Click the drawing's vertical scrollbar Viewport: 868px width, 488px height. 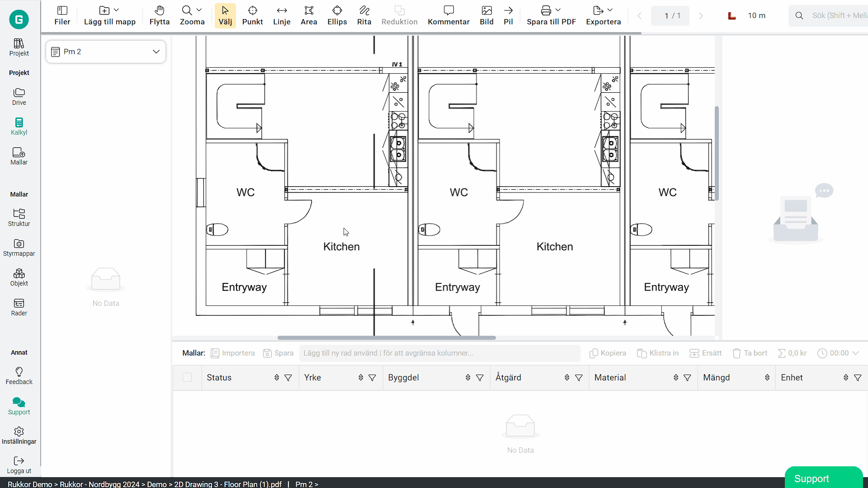tap(717, 154)
